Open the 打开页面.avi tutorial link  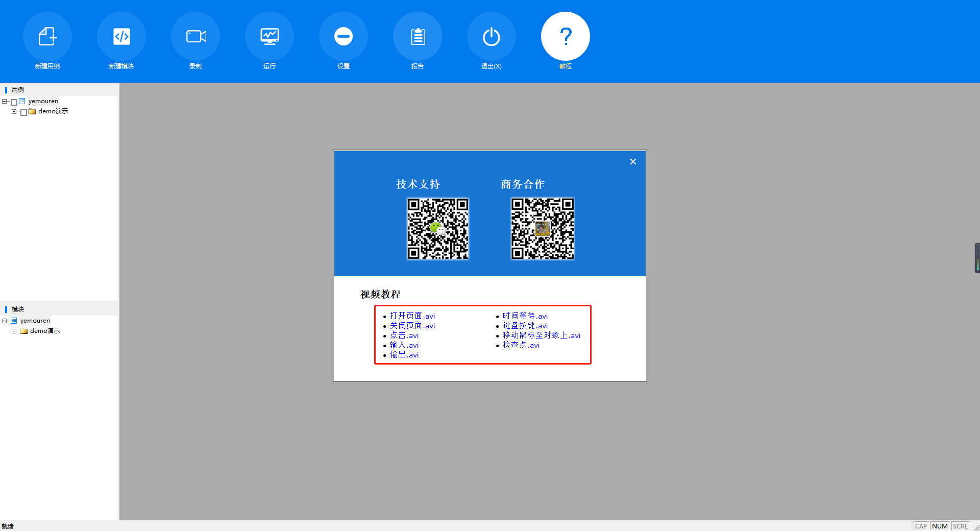tap(412, 316)
